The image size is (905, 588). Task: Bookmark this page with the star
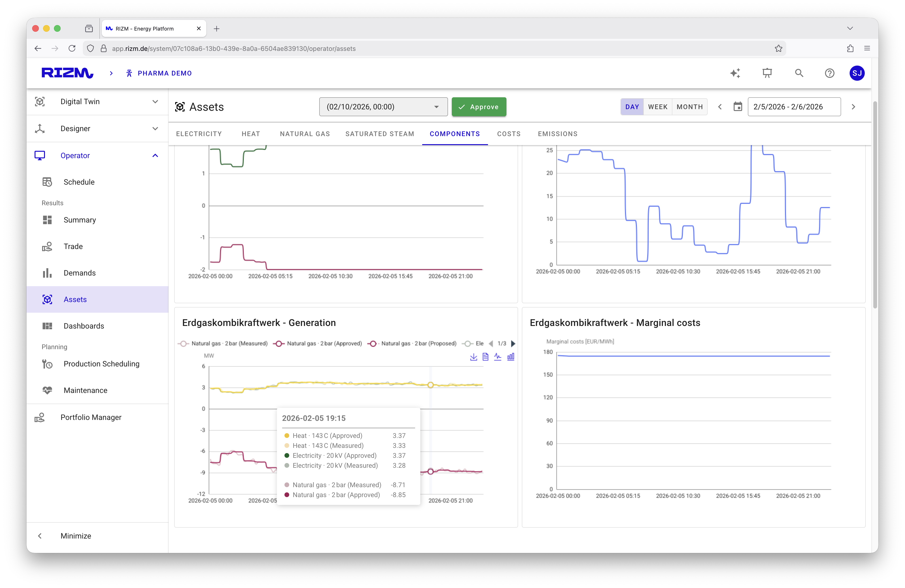point(778,48)
